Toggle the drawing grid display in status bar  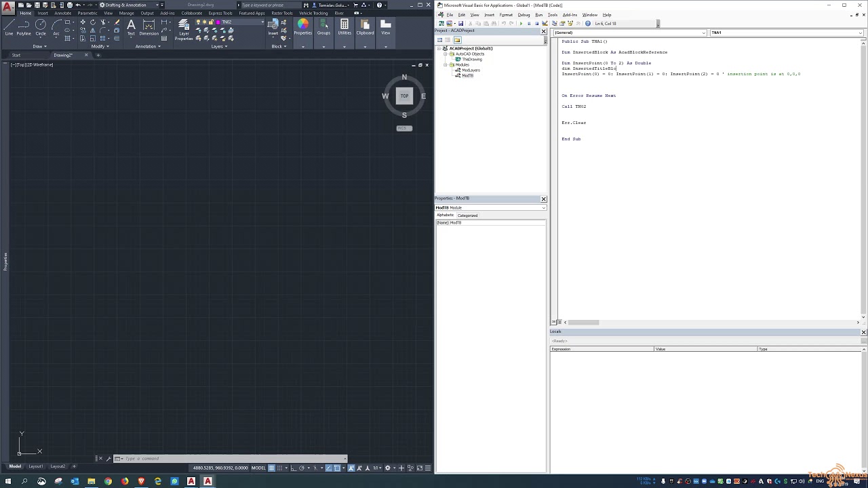271,468
